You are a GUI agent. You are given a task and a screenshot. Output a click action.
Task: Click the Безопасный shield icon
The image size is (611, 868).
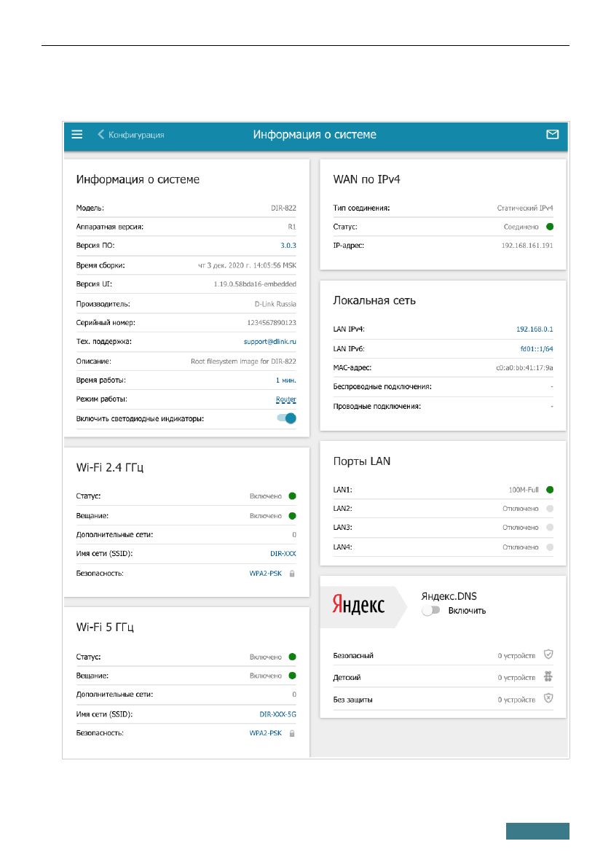pyautogui.click(x=548, y=654)
